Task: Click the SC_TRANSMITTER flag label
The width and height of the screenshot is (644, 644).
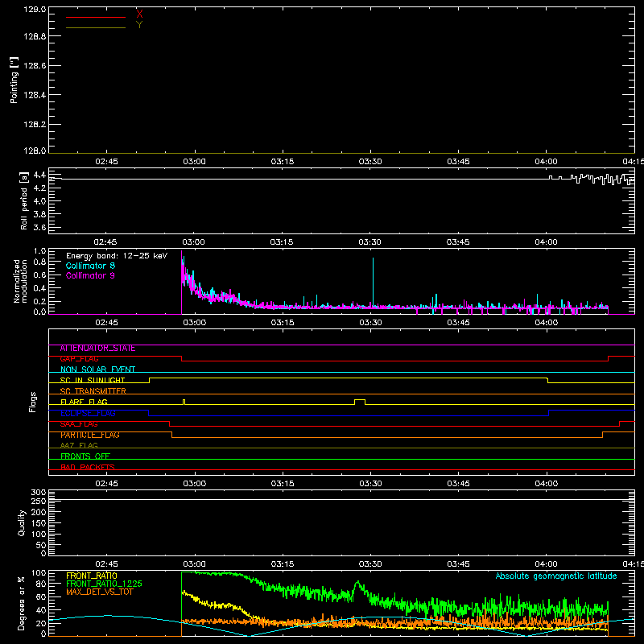Action: point(93,391)
